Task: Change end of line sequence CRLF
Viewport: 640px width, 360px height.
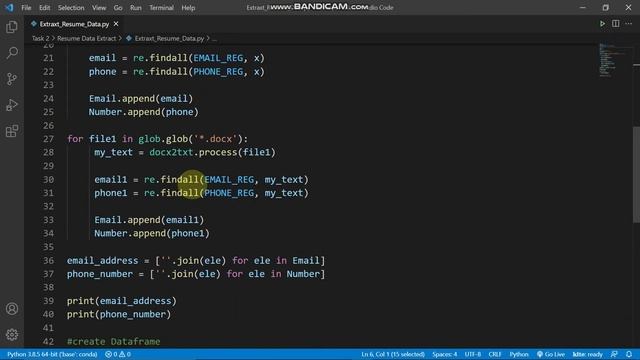Action: coord(495,354)
